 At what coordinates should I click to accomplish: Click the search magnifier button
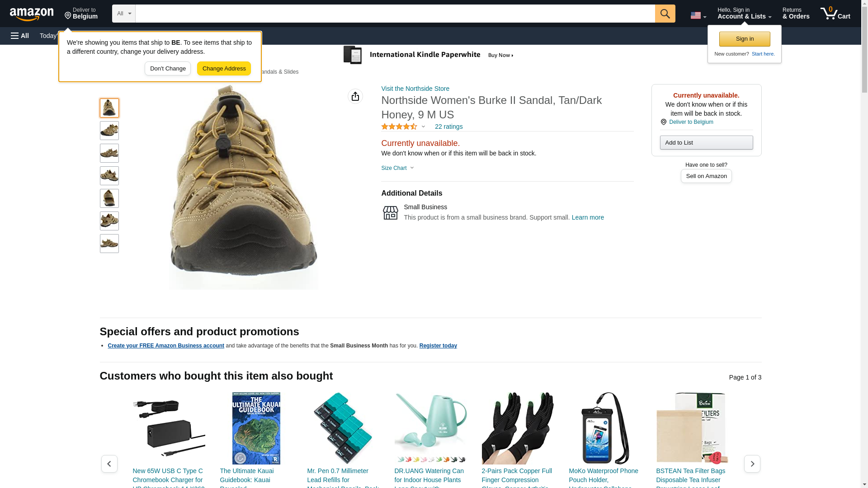[665, 14]
